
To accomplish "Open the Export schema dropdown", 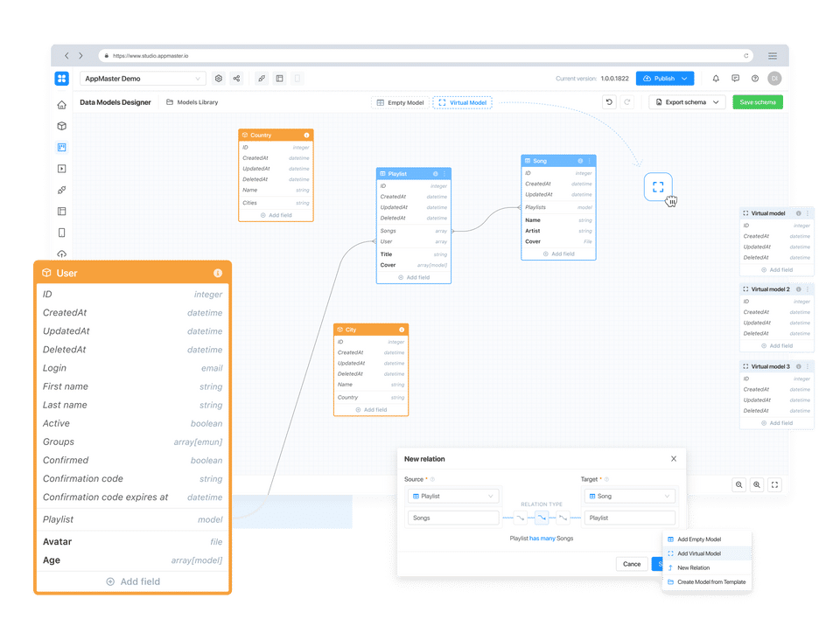I will pyautogui.click(x=688, y=101).
